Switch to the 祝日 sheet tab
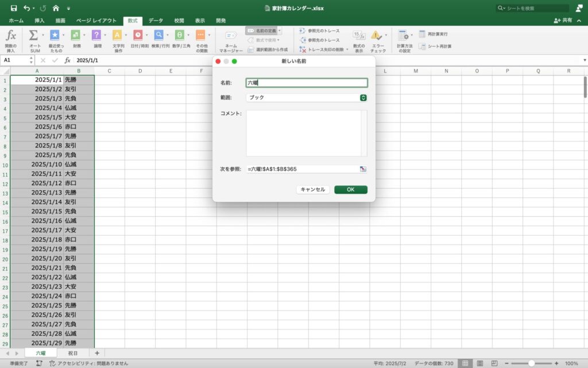Image resolution: width=588 pixels, height=368 pixels. coord(73,354)
